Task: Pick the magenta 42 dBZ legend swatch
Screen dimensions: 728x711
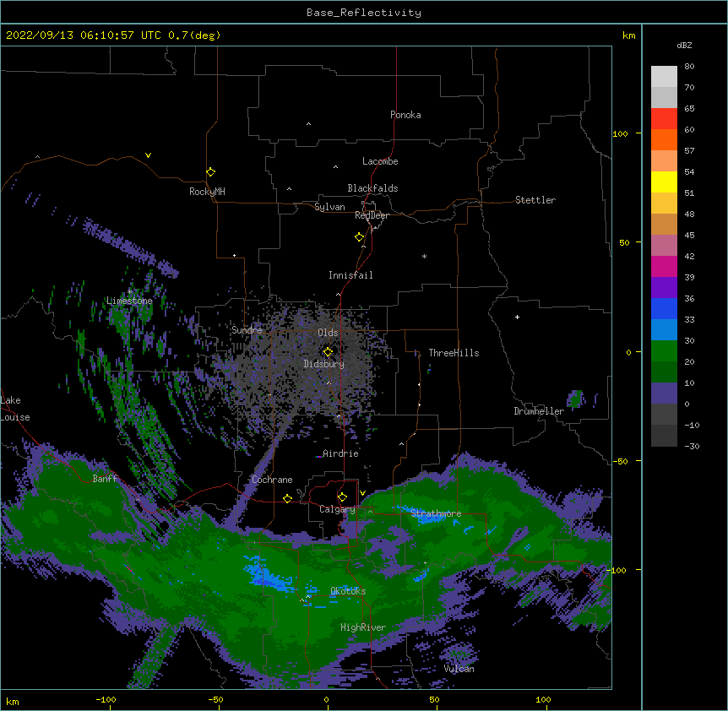Action: 664,266
